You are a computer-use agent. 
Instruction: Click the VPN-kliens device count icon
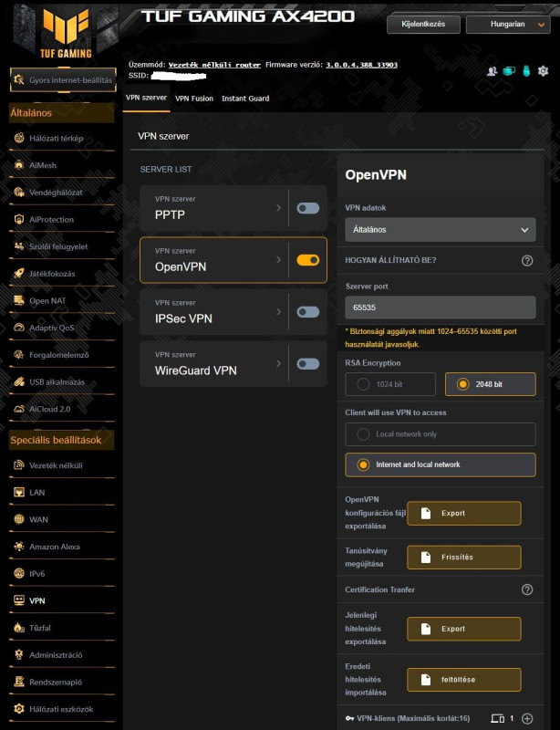tap(498, 719)
